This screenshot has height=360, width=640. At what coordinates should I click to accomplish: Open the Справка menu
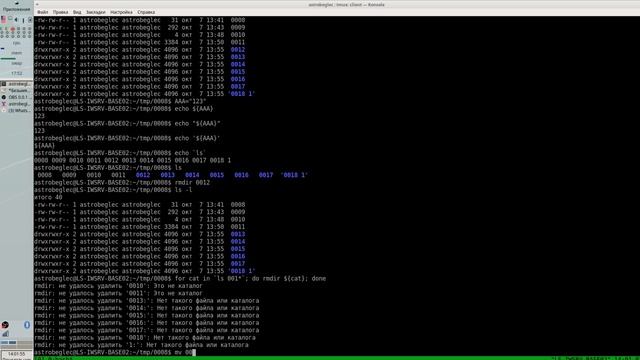click(146, 12)
